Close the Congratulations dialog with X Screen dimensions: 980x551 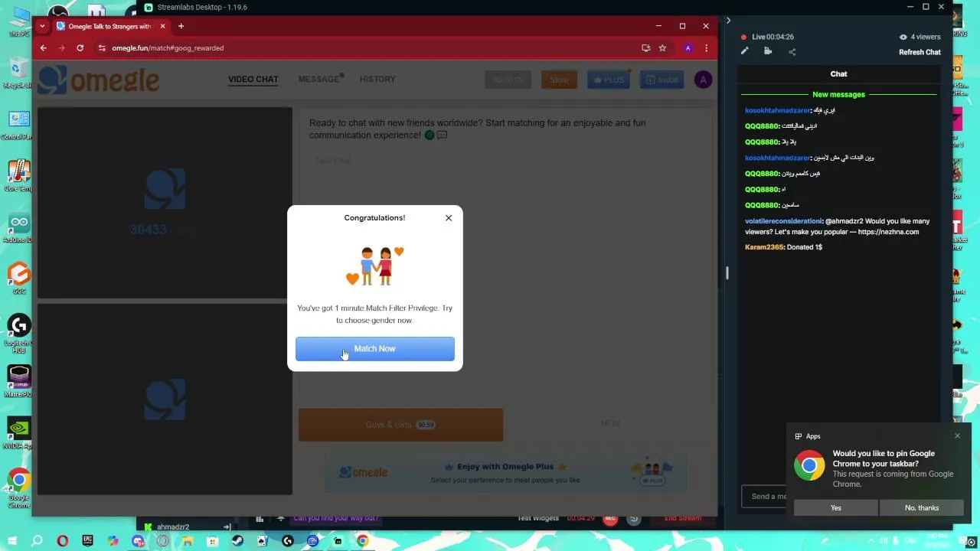click(x=449, y=218)
